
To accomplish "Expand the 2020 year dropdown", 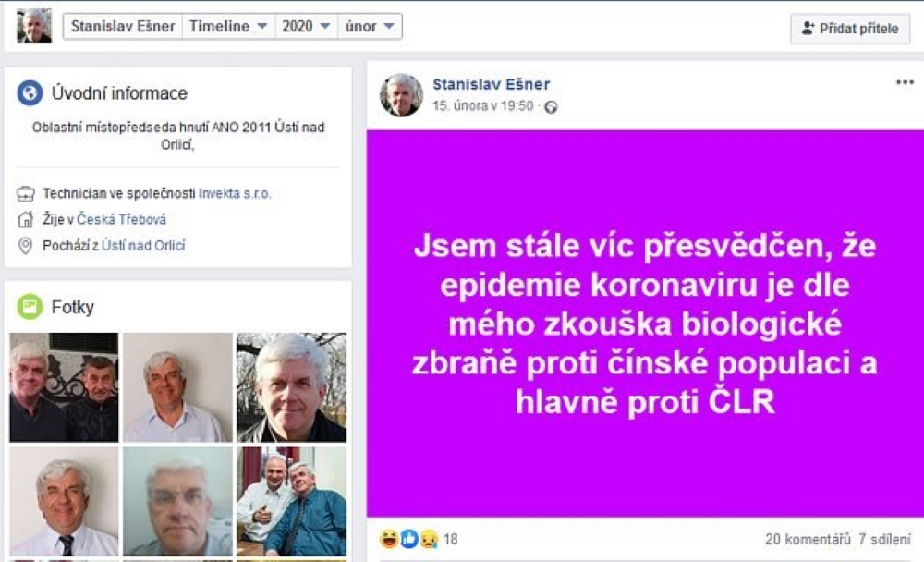I will pyautogui.click(x=306, y=27).
